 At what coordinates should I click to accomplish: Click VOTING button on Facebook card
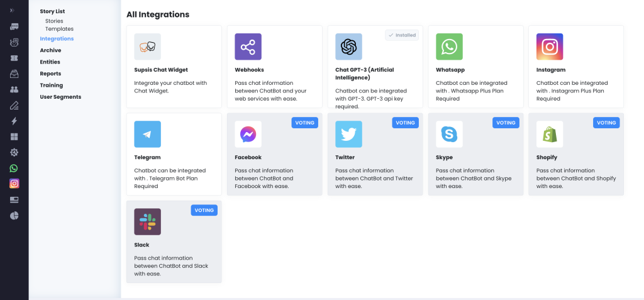point(305,123)
